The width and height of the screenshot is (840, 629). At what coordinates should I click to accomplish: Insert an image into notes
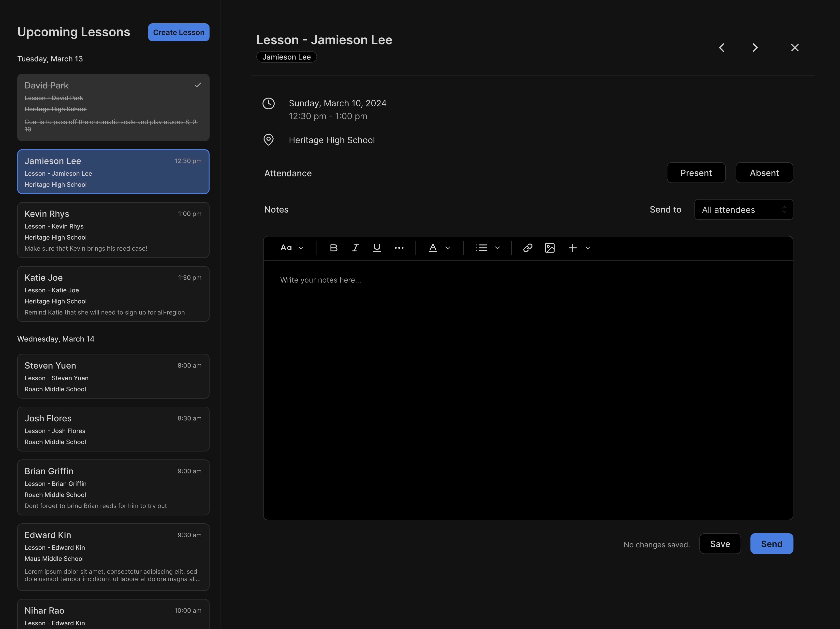click(549, 248)
